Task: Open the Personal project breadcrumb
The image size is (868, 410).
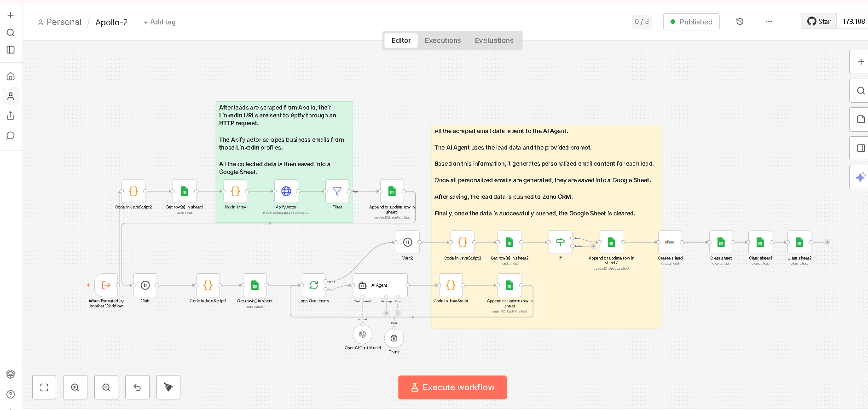Action: (x=59, y=22)
